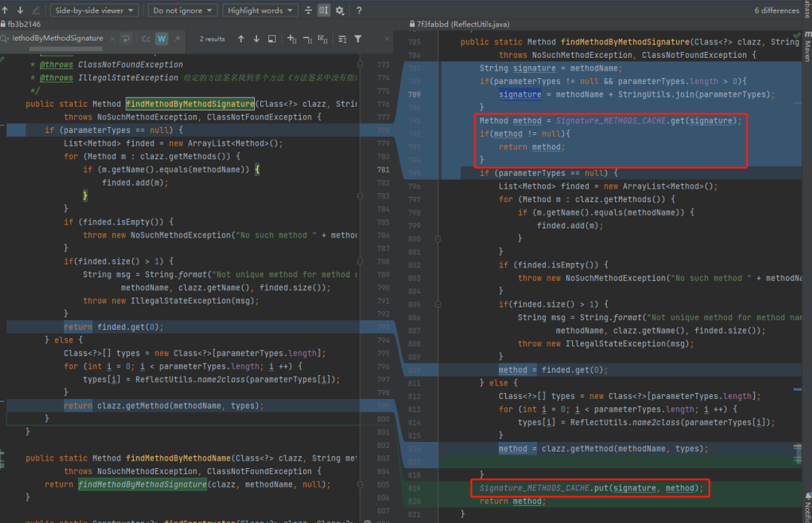The height and width of the screenshot is (523, 812).
Task: Click lock icon beside 7f3fabbd revision
Action: [x=412, y=24]
